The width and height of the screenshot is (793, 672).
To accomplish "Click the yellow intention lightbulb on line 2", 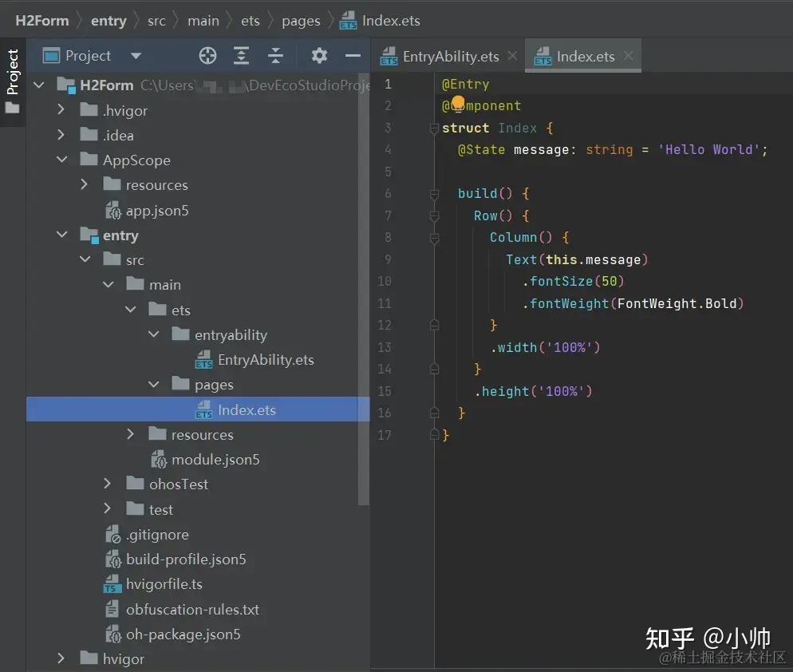I will click(x=456, y=104).
